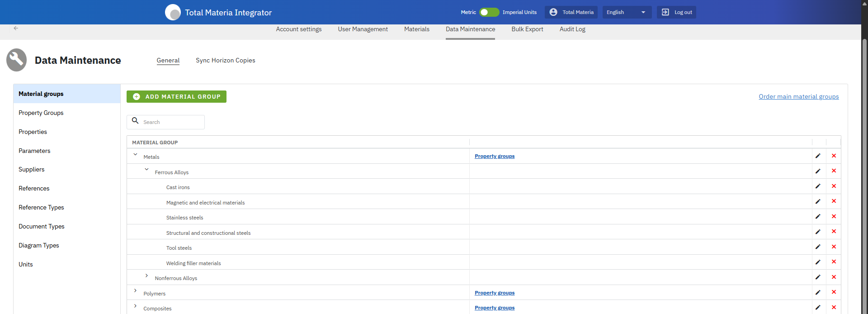The image size is (868, 314).
Task: Click the material group Search field
Action: click(x=170, y=122)
